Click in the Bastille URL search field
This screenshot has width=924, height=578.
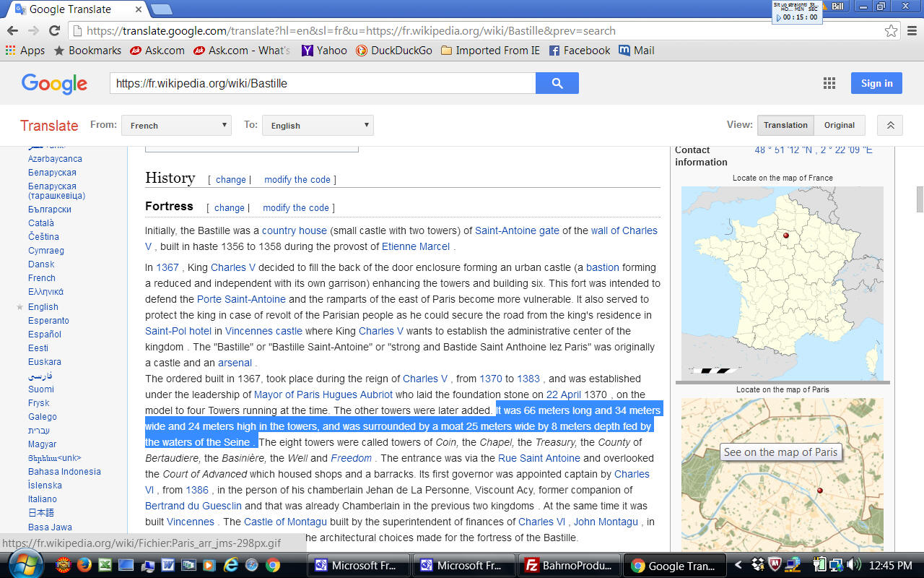click(x=322, y=83)
